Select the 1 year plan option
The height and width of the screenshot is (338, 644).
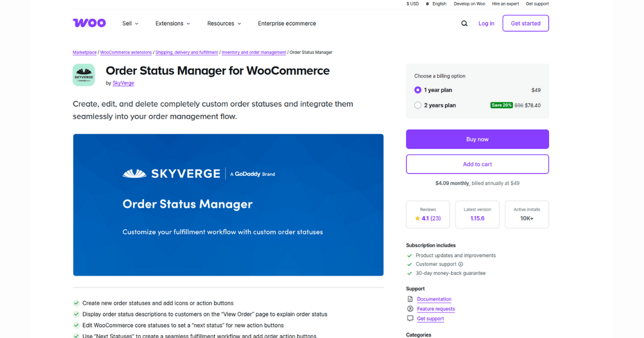pyautogui.click(x=418, y=90)
